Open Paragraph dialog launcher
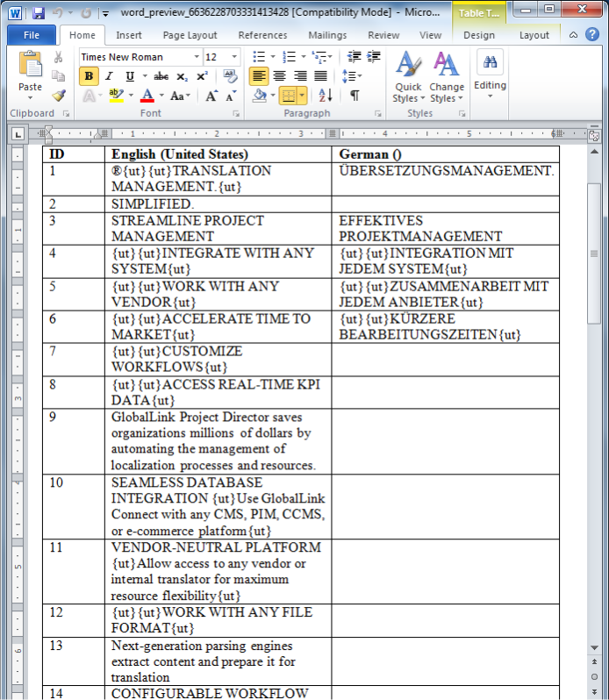 click(x=377, y=114)
